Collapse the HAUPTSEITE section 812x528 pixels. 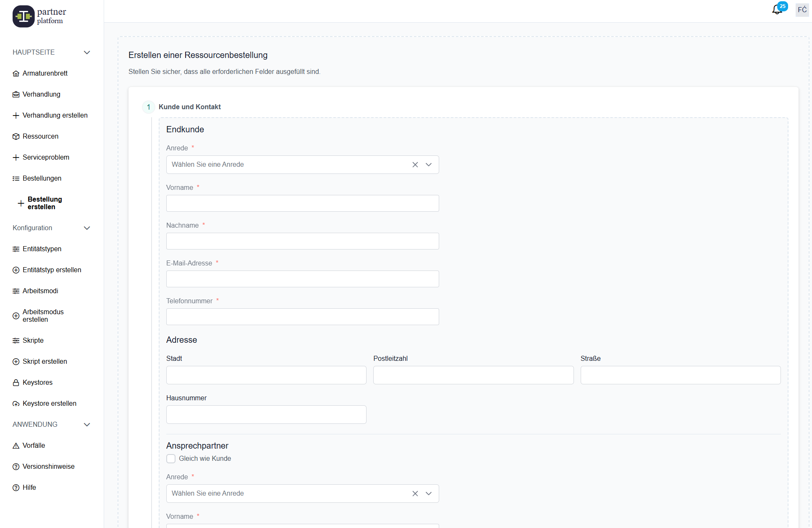(x=87, y=53)
